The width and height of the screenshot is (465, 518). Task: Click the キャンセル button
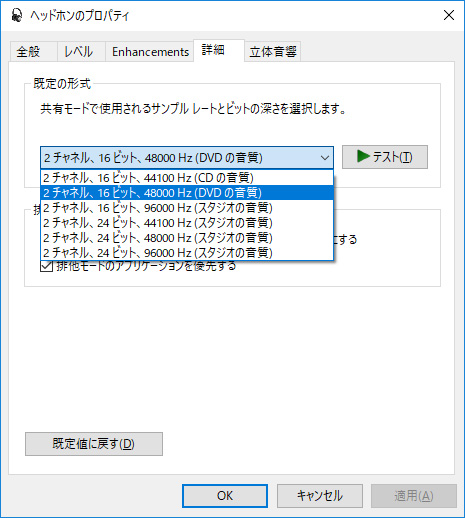tap(320, 496)
